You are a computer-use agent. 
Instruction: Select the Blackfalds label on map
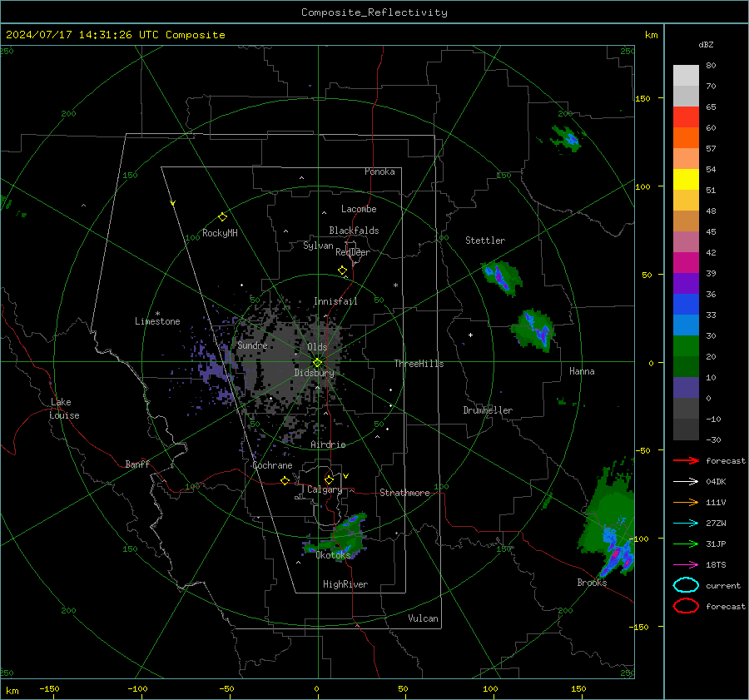click(354, 231)
